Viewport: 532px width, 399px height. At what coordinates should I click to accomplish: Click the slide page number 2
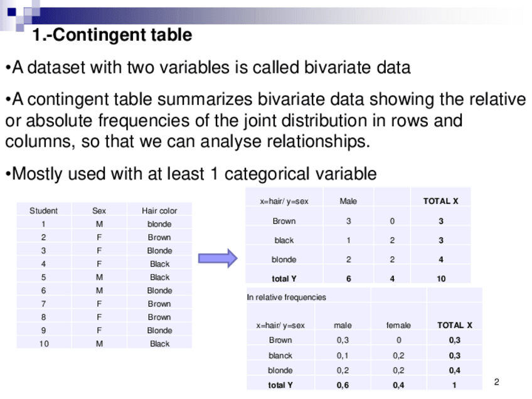coord(496,382)
